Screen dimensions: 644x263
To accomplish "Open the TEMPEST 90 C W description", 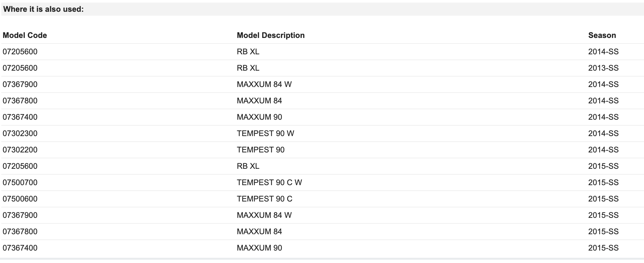I will click(269, 183).
